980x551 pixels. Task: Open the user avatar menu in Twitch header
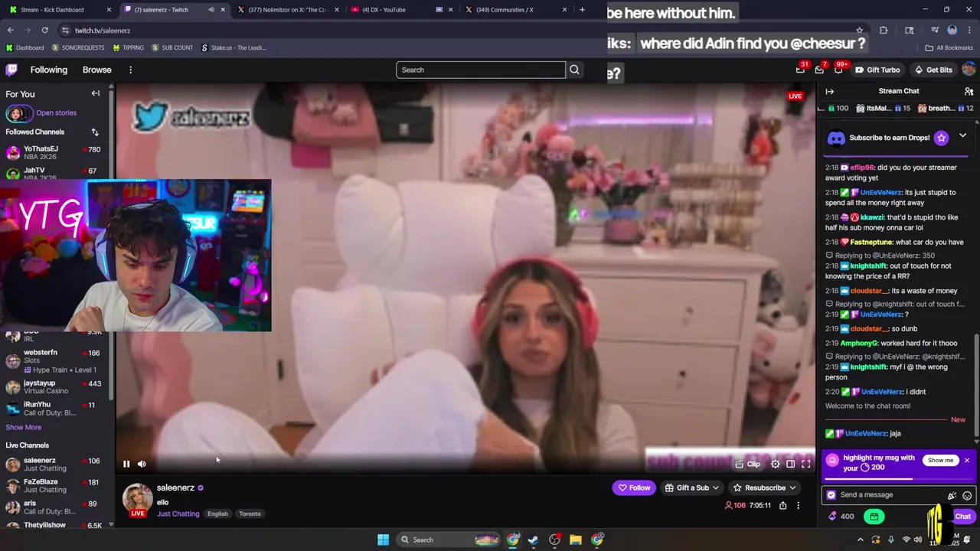[969, 70]
